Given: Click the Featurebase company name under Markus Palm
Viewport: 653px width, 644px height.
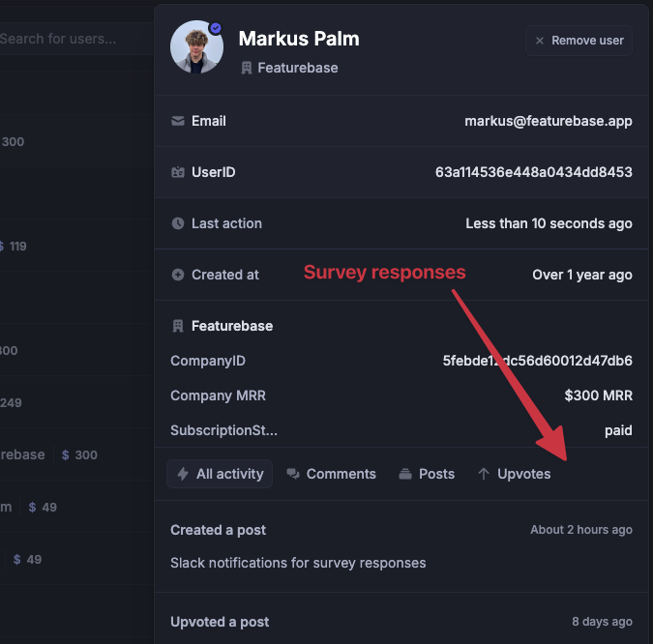Looking at the screenshot, I should tap(297, 69).
